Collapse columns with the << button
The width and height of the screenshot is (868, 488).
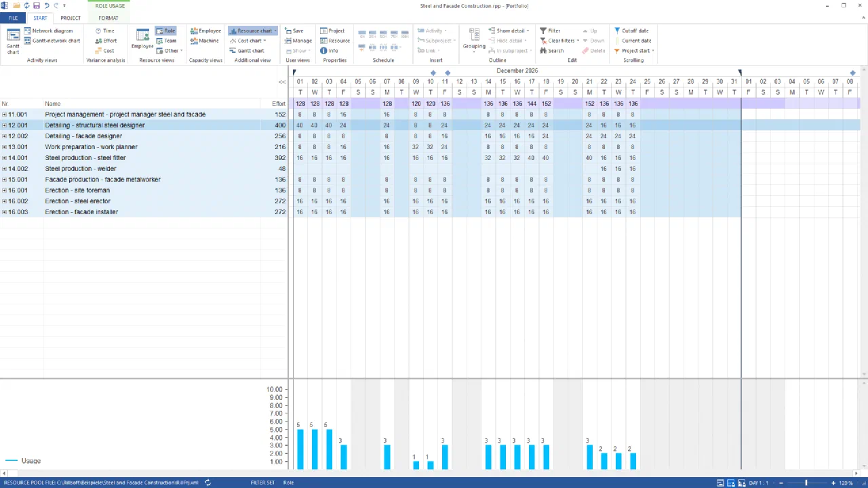(282, 82)
